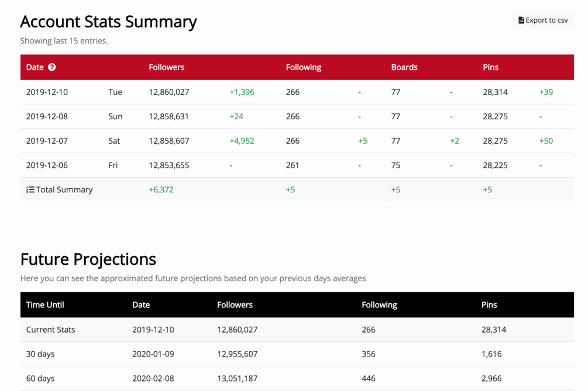The height and width of the screenshot is (391, 588).
Task: Click the Export to csv button text
Action: (546, 20)
